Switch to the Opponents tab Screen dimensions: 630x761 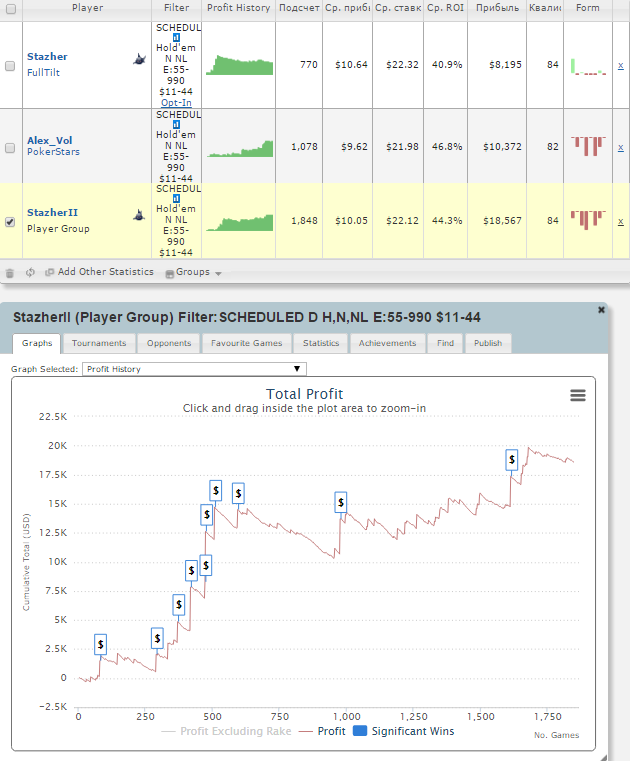[169, 343]
